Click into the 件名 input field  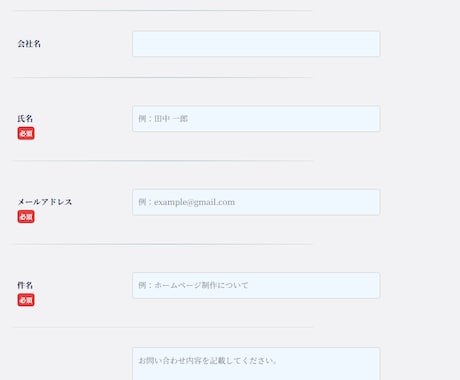pyautogui.click(x=256, y=285)
